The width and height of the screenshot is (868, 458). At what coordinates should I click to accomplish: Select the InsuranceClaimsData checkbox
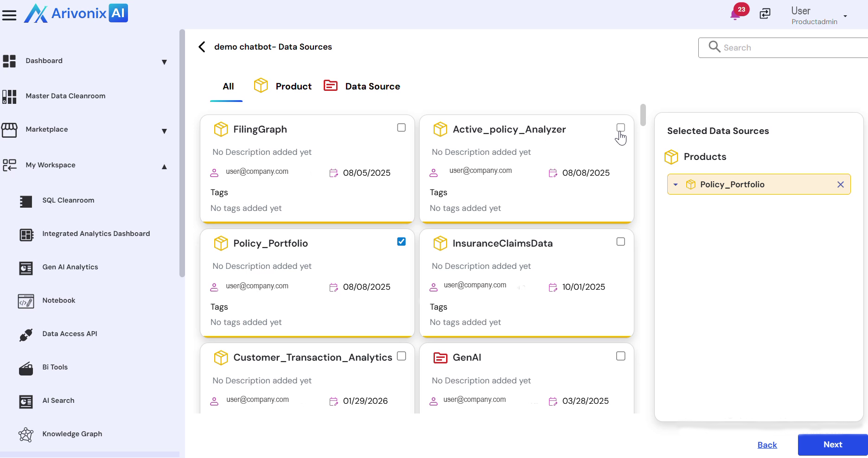tap(620, 242)
